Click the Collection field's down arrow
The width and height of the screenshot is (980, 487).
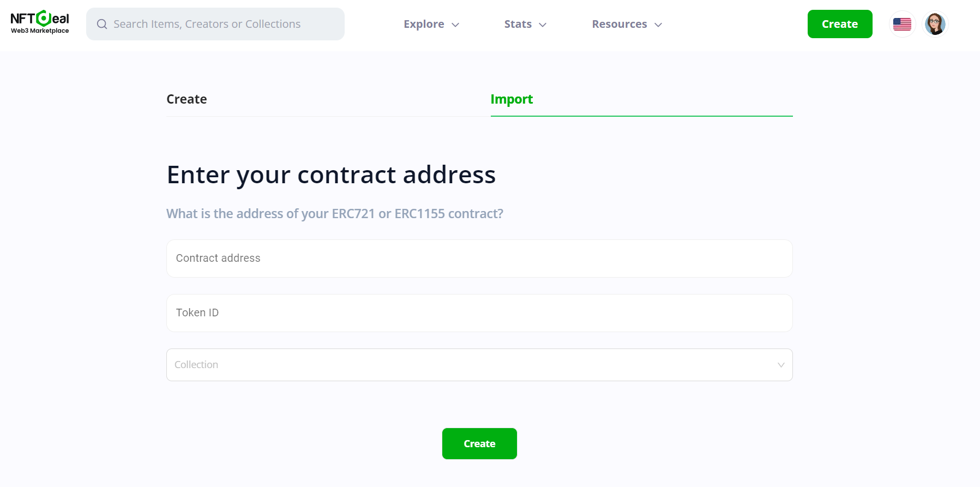point(781,365)
